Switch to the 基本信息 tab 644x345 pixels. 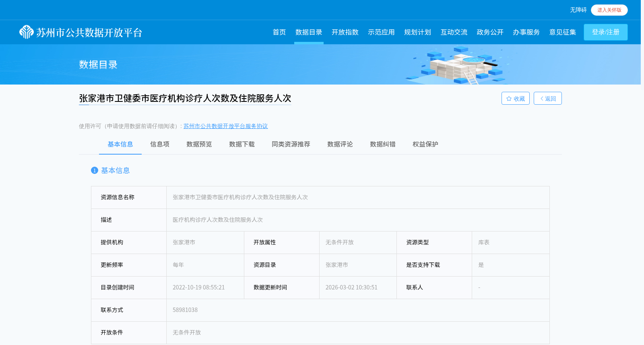tap(120, 144)
